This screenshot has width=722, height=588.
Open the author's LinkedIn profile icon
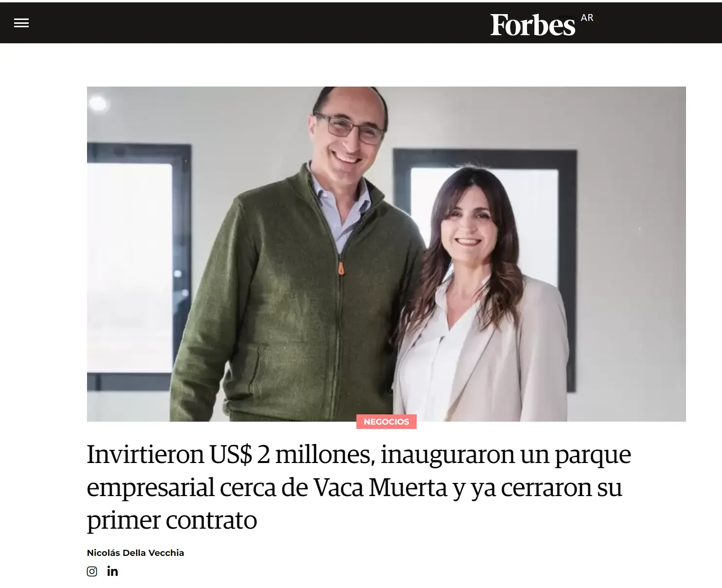[x=112, y=571]
